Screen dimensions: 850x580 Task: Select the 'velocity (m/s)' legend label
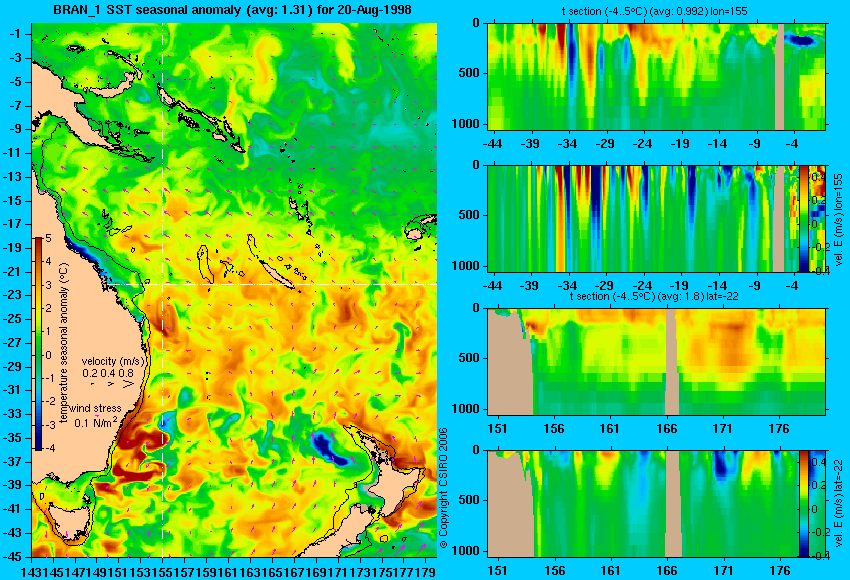113,361
